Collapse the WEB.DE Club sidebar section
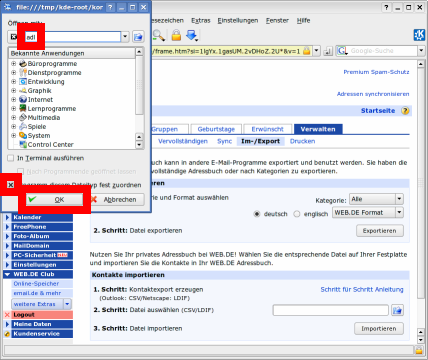The width and height of the screenshot is (428, 360). coord(7,274)
